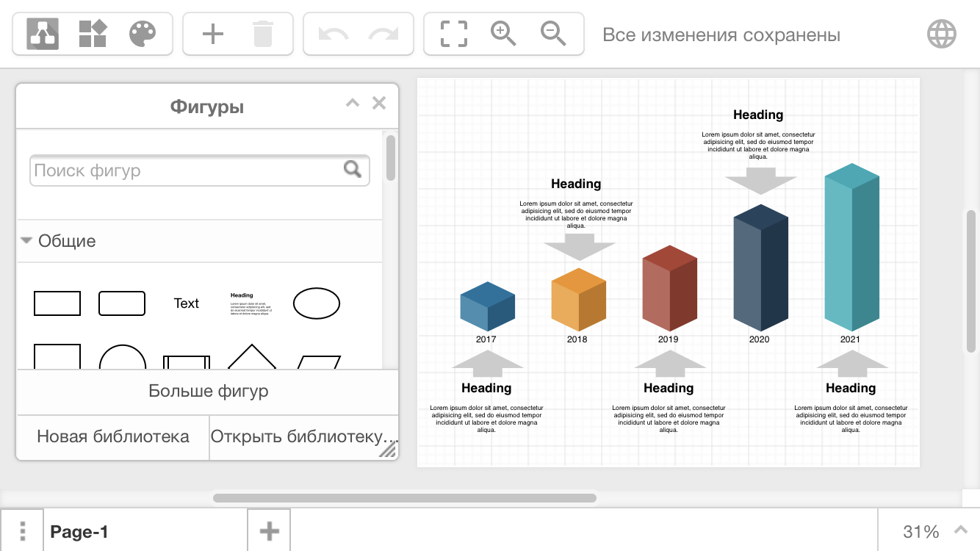Click the plus insert icon in toolbar
Screen dimensions: 980x551
pyautogui.click(x=212, y=34)
